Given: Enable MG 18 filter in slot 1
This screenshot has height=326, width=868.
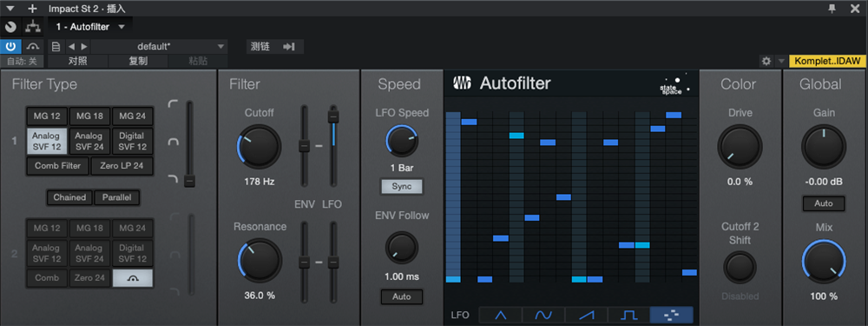Looking at the screenshot, I should point(89,116).
